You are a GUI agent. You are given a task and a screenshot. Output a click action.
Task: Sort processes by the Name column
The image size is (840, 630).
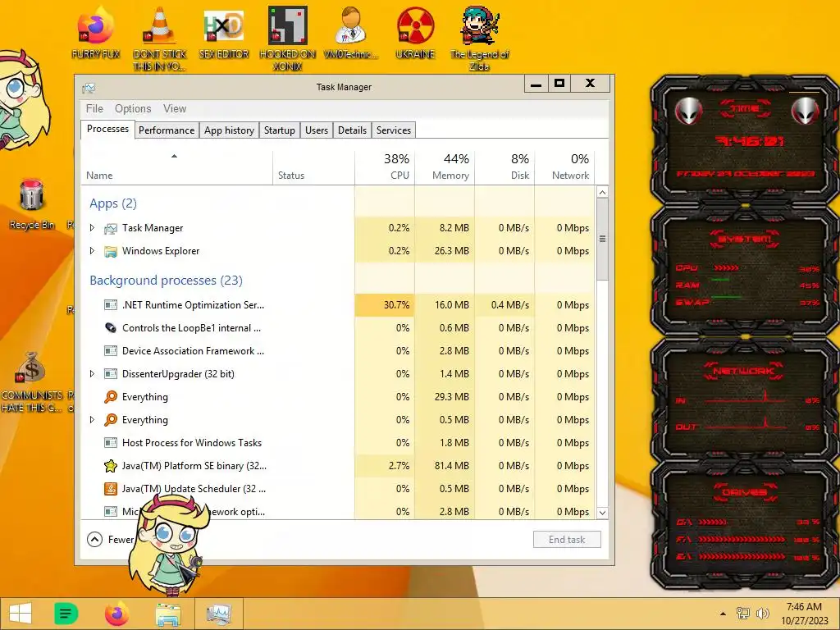pyautogui.click(x=177, y=168)
